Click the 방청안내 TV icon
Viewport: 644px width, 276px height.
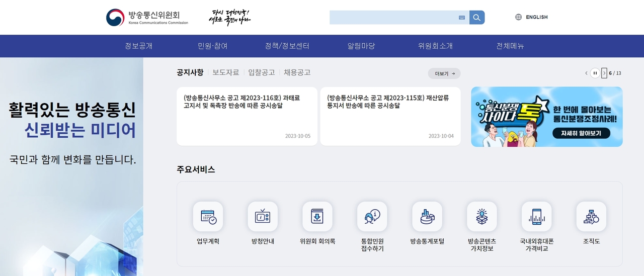pyautogui.click(x=263, y=217)
